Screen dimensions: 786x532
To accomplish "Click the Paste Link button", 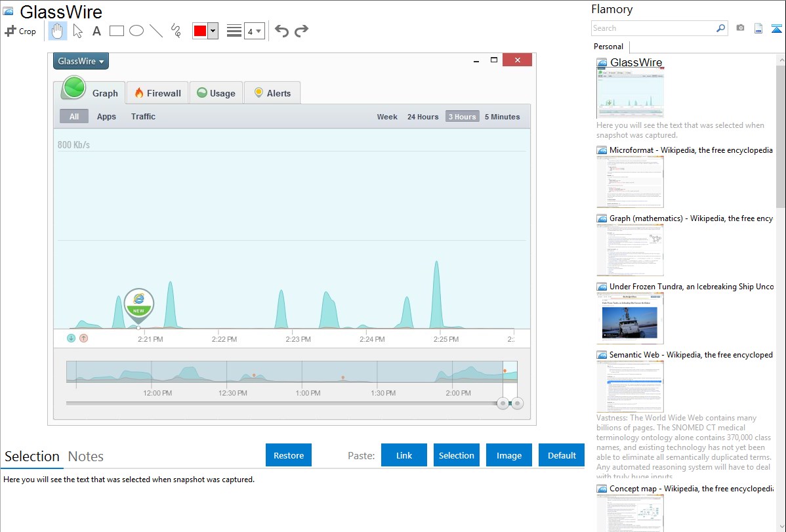I will click(404, 455).
